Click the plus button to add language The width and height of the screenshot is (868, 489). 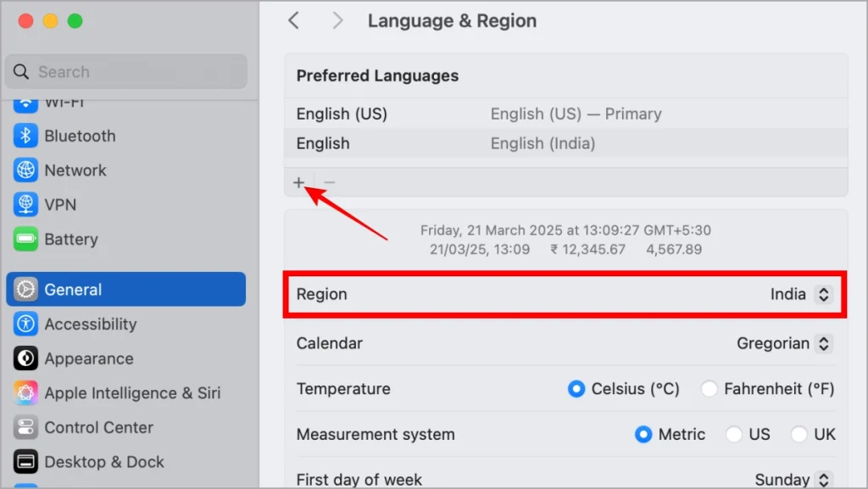(x=298, y=182)
